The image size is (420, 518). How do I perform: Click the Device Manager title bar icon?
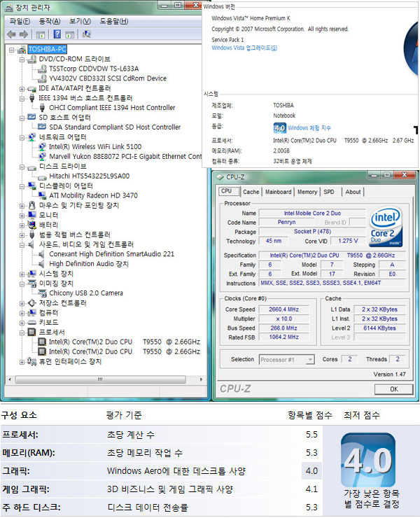tap(9, 7)
